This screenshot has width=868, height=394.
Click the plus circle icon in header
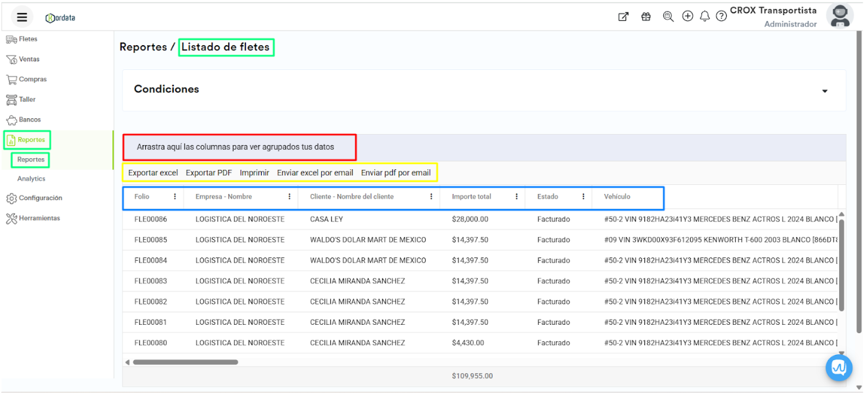pos(687,16)
